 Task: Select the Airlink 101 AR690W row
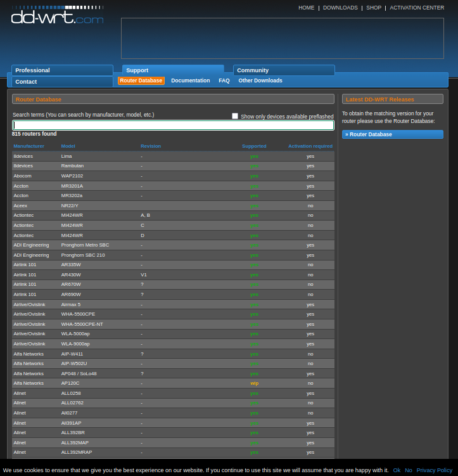[173, 295]
